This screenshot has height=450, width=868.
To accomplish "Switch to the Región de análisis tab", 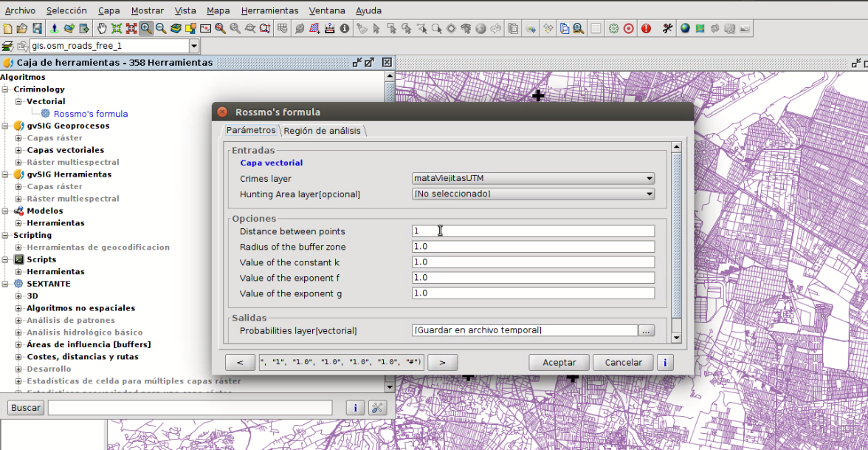I will (x=323, y=131).
